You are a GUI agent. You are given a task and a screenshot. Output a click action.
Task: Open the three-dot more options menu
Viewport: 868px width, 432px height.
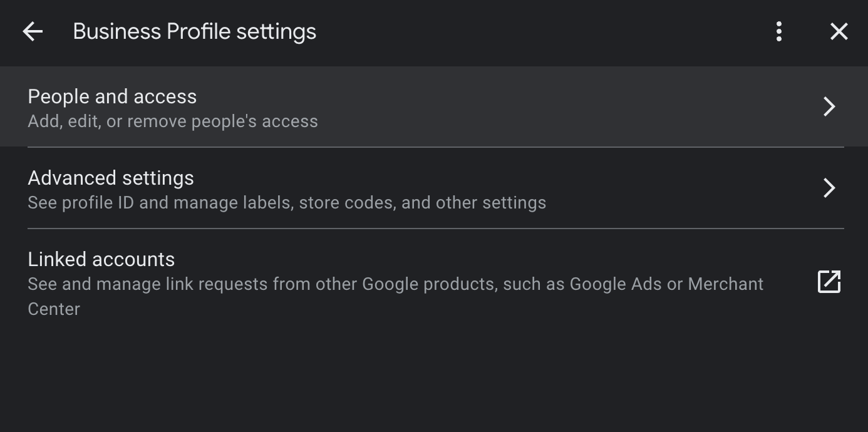click(x=779, y=31)
